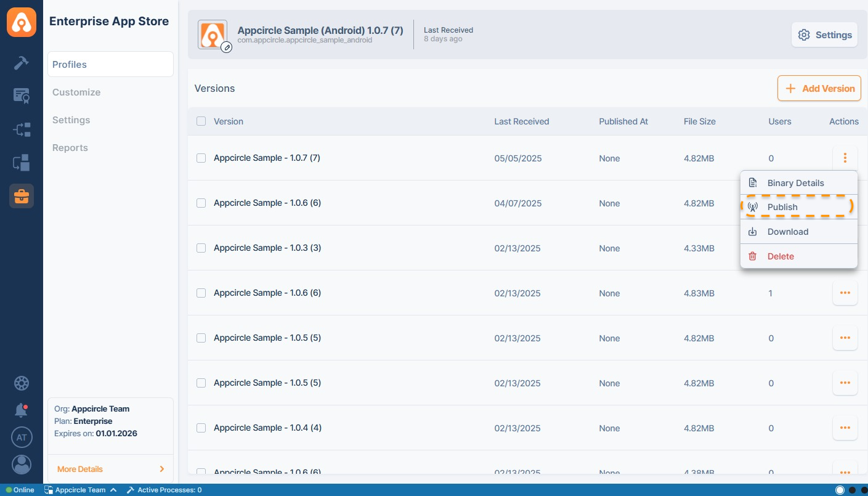The image size is (868, 496).
Task: Check the Appcircle Sample 1.0.3 (3) checkbox
Action: (x=201, y=248)
